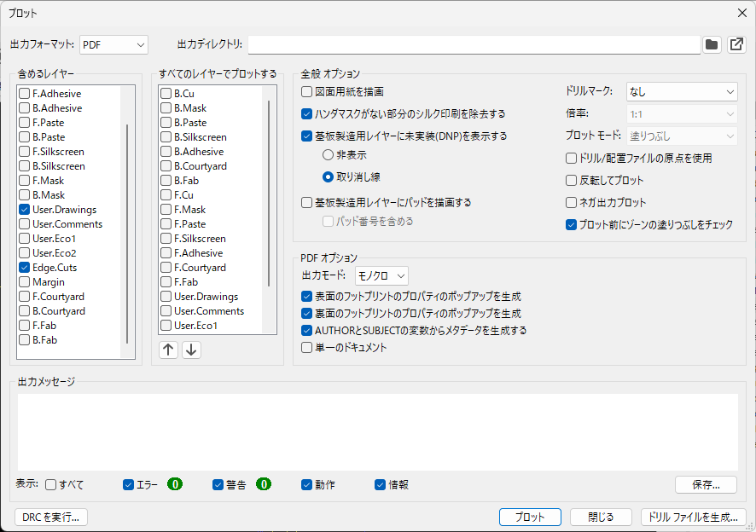Enable the F.Silkscreen layer checkbox
This screenshot has width=756, height=532.
25,152
